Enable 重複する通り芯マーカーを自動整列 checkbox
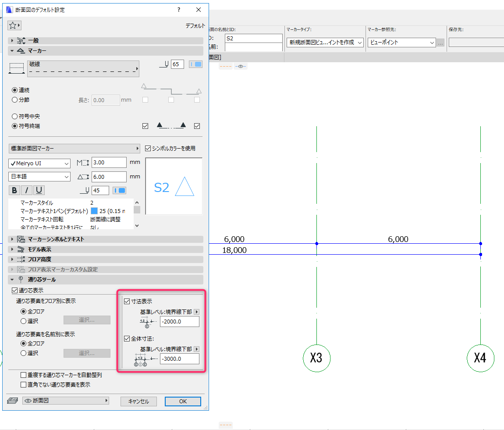Screen dimensions: 504x430 coord(24,375)
